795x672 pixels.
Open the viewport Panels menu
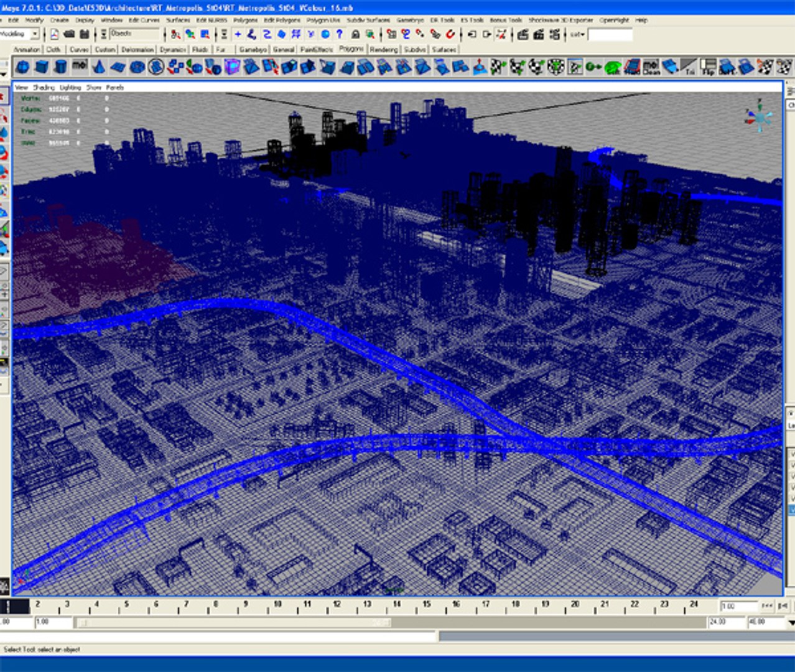click(115, 88)
